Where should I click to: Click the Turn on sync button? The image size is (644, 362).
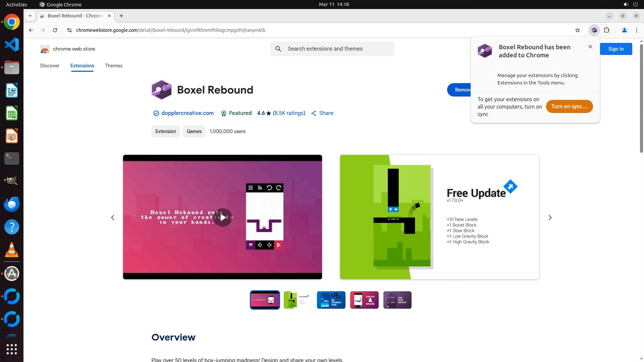coord(569,107)
